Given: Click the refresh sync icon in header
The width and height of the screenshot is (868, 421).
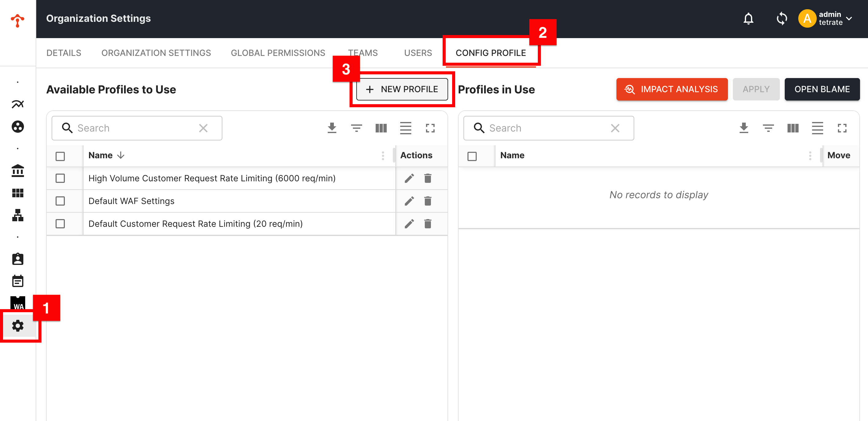Looking at the screenshot, I should (x=781, y=18).
